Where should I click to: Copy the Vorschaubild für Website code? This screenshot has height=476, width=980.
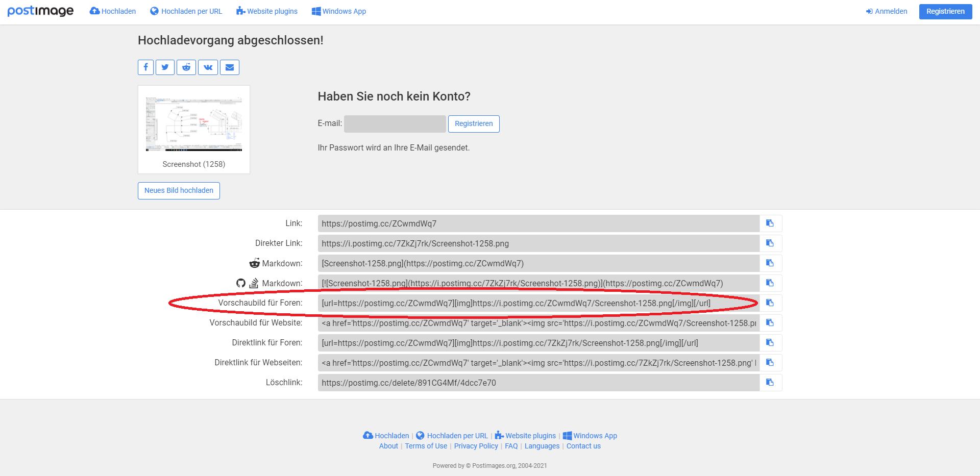[x=770, y=323]
